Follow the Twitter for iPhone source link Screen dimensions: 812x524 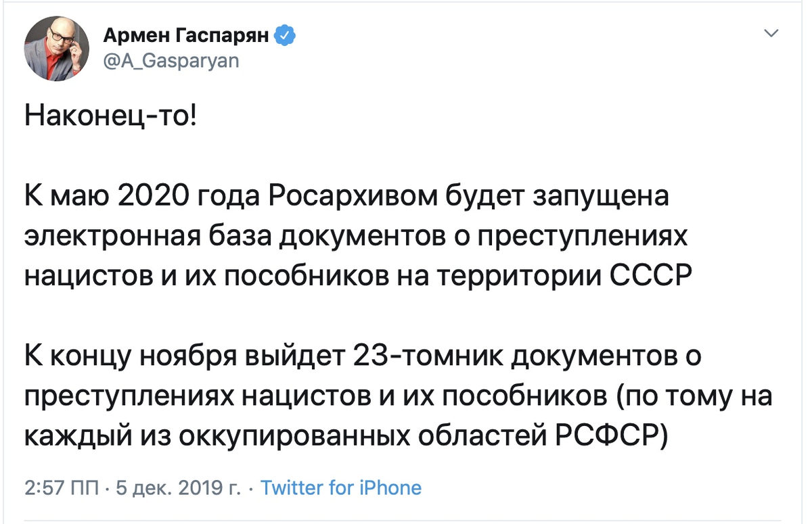point(341,487)
